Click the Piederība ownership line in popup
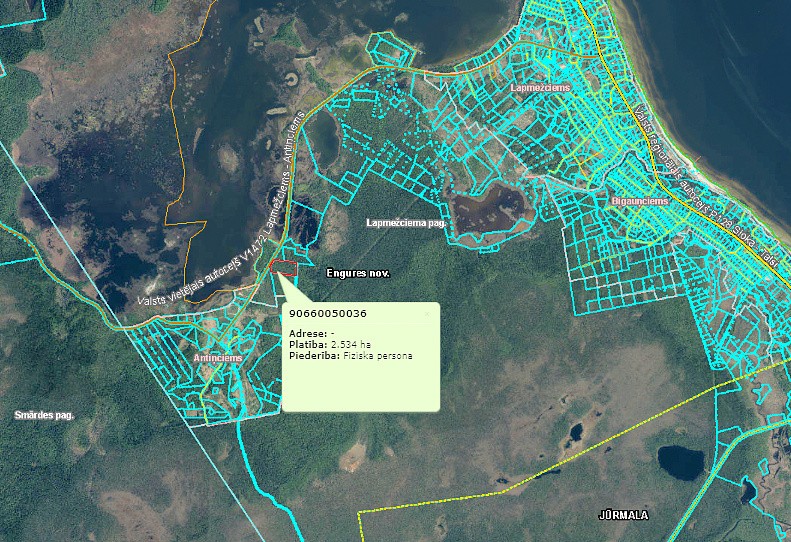The width and height of the screenshot is (791, 542). pyautogui.click(x=350, y=355)
